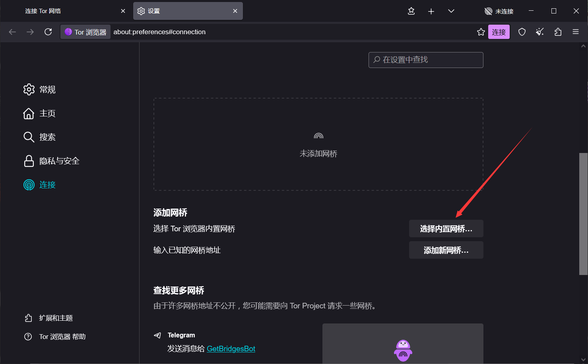This screenshot has width=588, height=364.
Task: Open the 主页 settings section
Action: click(46, 113)
